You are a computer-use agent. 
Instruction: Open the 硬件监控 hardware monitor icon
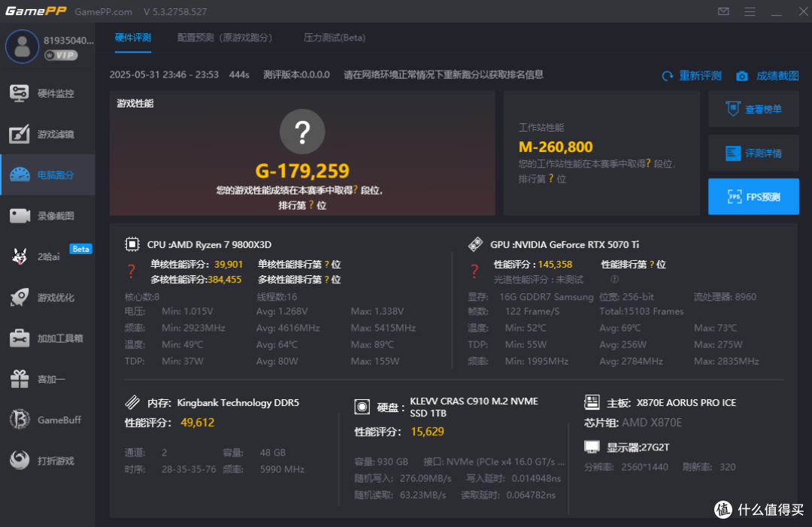point(19,93)
